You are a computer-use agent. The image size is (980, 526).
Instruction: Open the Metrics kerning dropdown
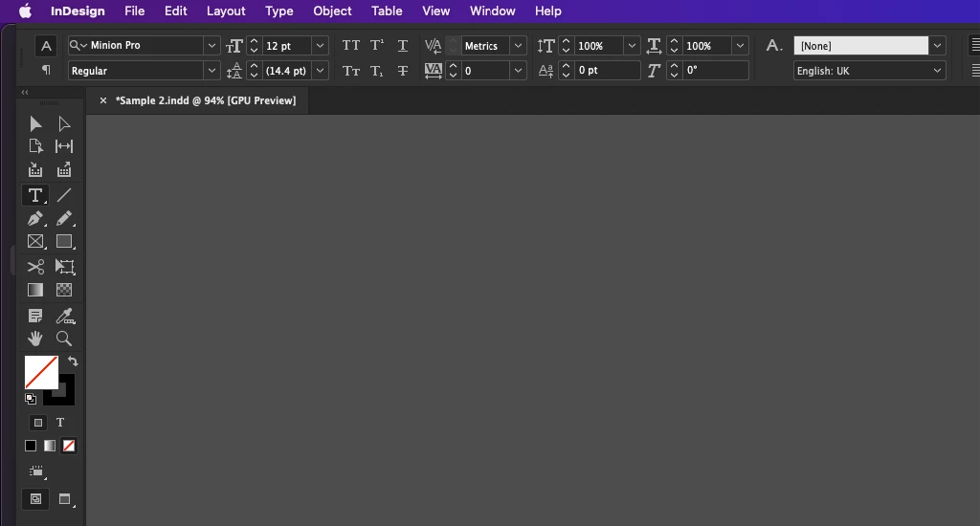pyautogui.click(x=518, y=46)
